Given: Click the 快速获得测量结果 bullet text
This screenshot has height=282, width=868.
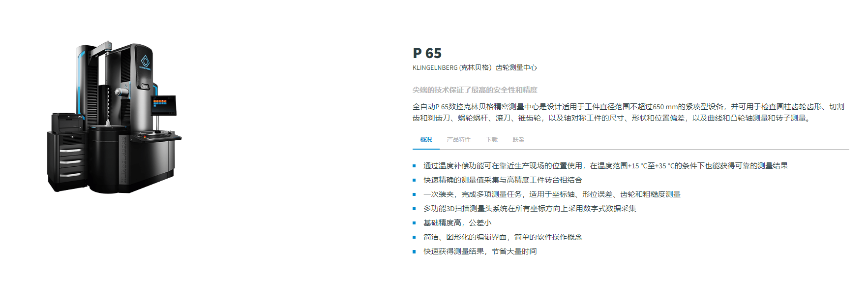Looking at the screenshot, I should click(x=480, y=251).
